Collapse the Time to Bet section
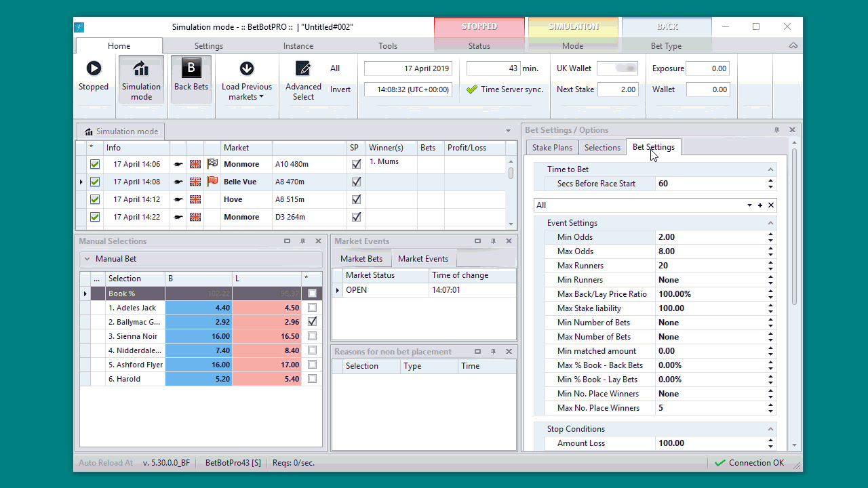 pos(770,169)
